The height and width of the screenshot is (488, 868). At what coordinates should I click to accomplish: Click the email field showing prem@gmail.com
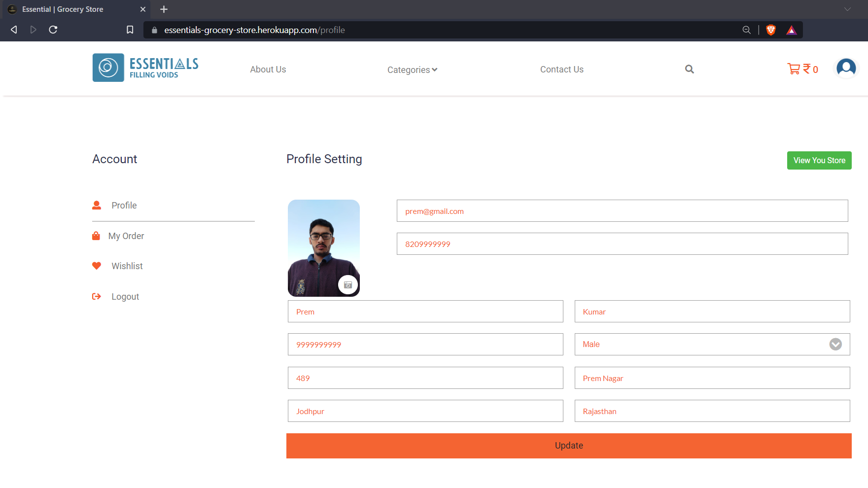point(622,210)
